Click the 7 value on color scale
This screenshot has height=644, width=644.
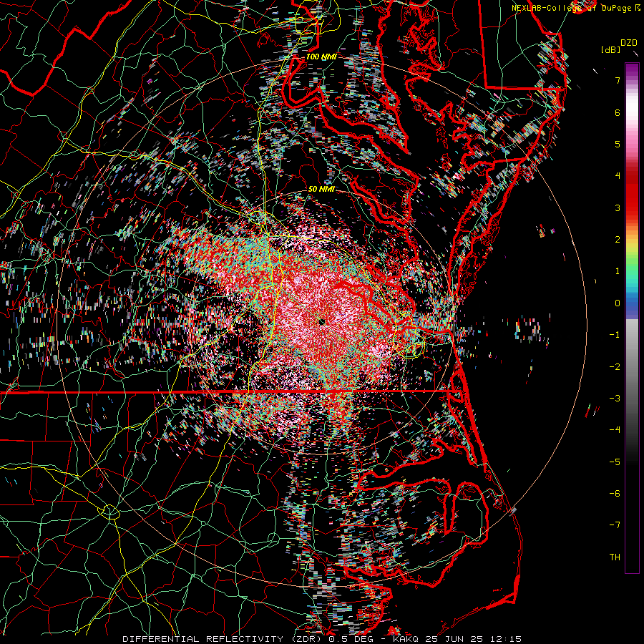(618, 80)
